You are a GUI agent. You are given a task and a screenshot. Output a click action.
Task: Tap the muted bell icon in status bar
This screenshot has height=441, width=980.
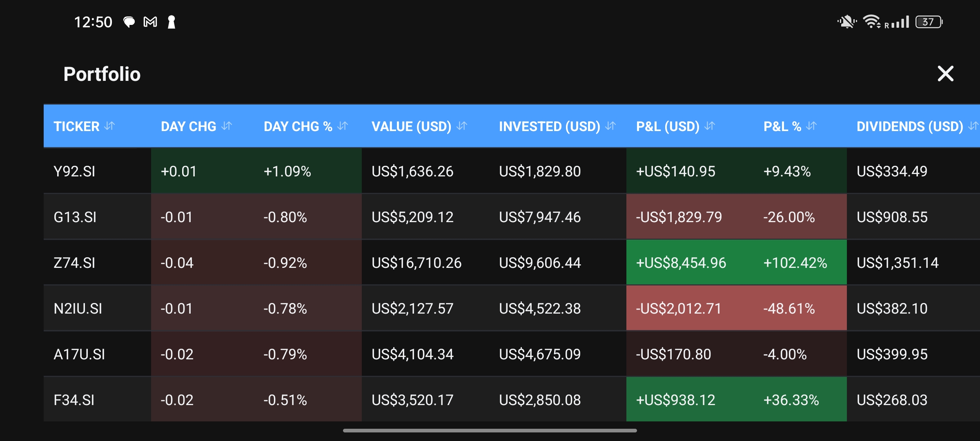click(847, 22)
